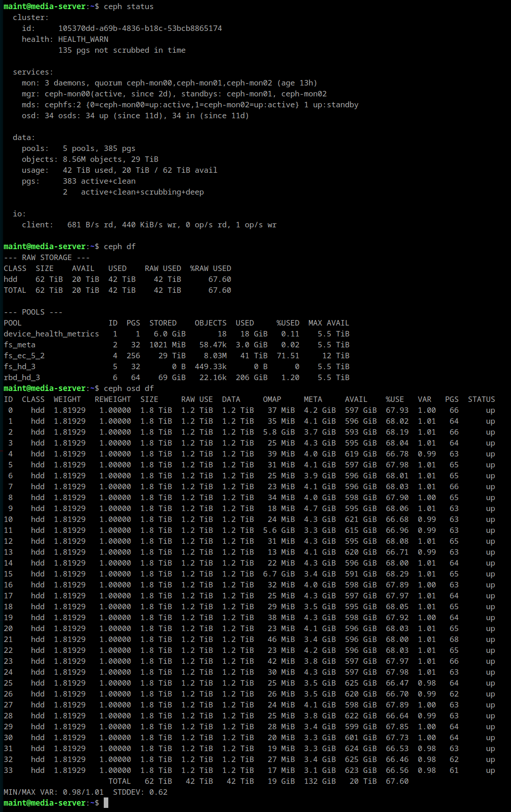
Task: Click the OMAP column header
Action: pyautogui.click(x=272, y=400)
